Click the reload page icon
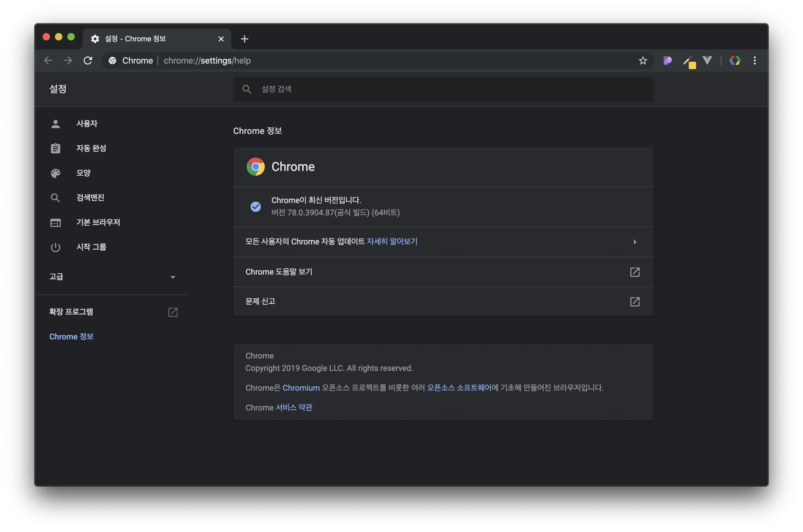The width and height of the screenshot is (803, 532). pyautogui.click(x=88, y=60)
